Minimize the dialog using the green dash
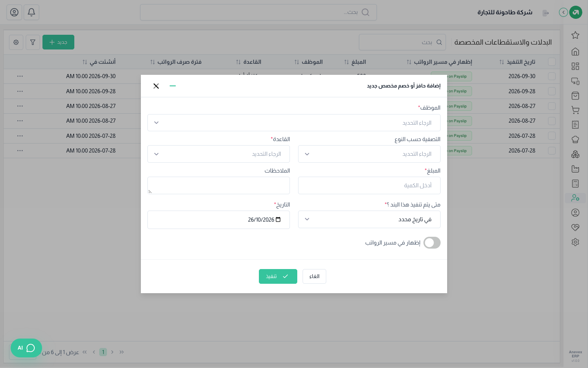The image size is (588, 368). coord(173,86)
